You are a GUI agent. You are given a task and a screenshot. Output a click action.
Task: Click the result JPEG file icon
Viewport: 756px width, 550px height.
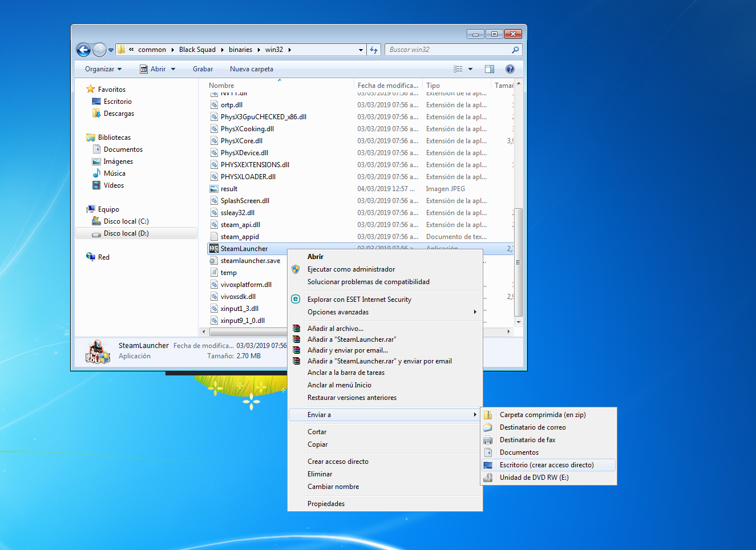pyautogui.click(x=214, y=189)
